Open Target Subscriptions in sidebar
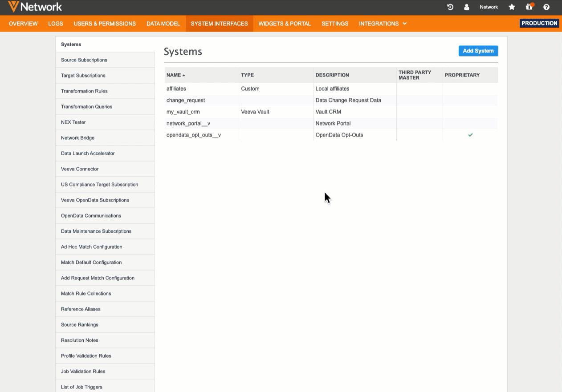 105,76
